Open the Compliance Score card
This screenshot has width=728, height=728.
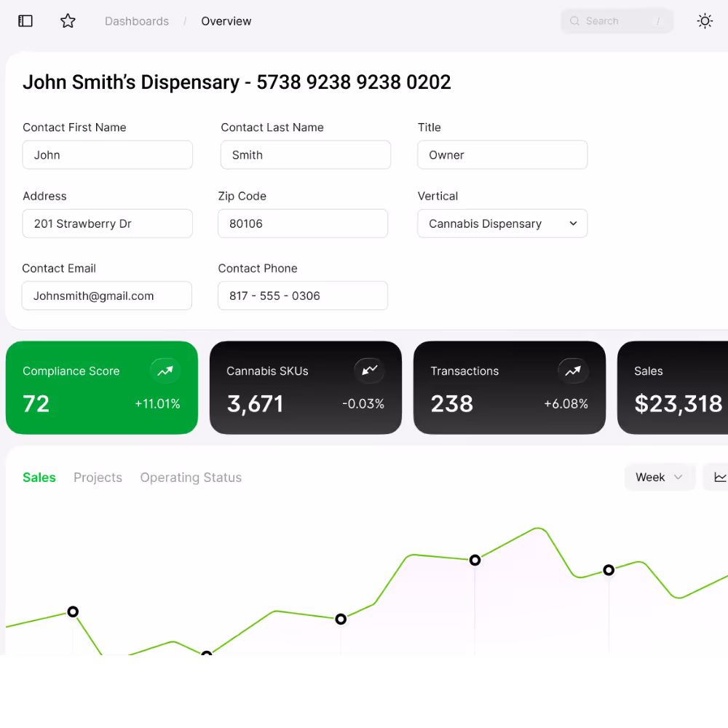[x=102, y=388]
